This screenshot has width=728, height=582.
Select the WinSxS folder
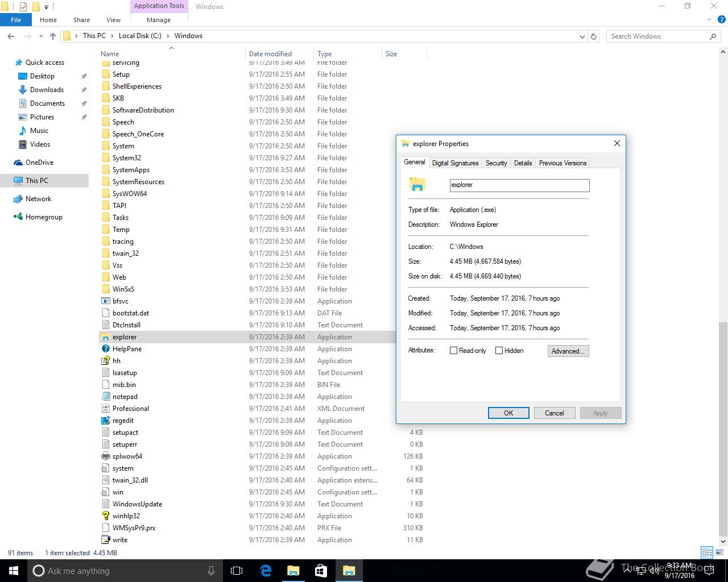tap(123, 289)
